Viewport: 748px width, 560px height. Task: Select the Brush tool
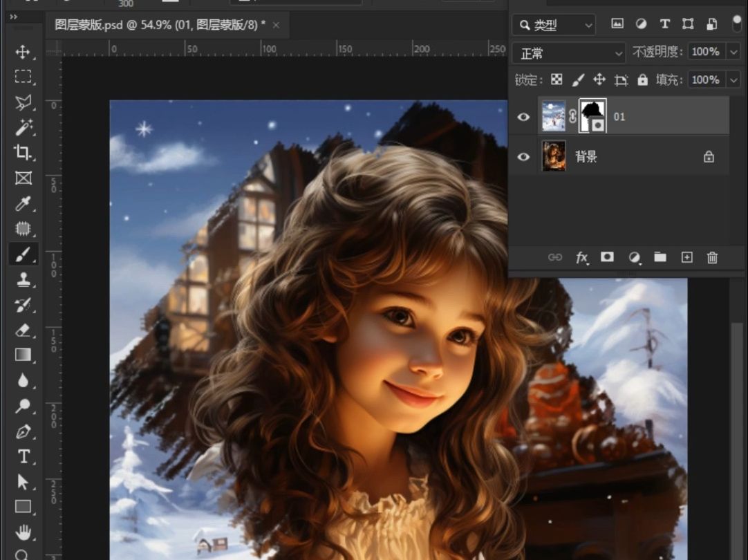[22, 254]
